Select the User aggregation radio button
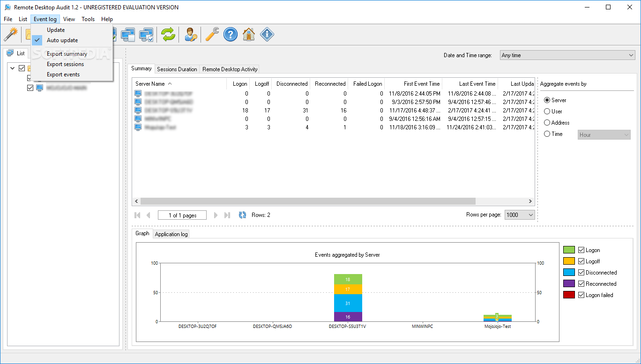The height and width of the screenshot is (364, 641). (547, 111)
